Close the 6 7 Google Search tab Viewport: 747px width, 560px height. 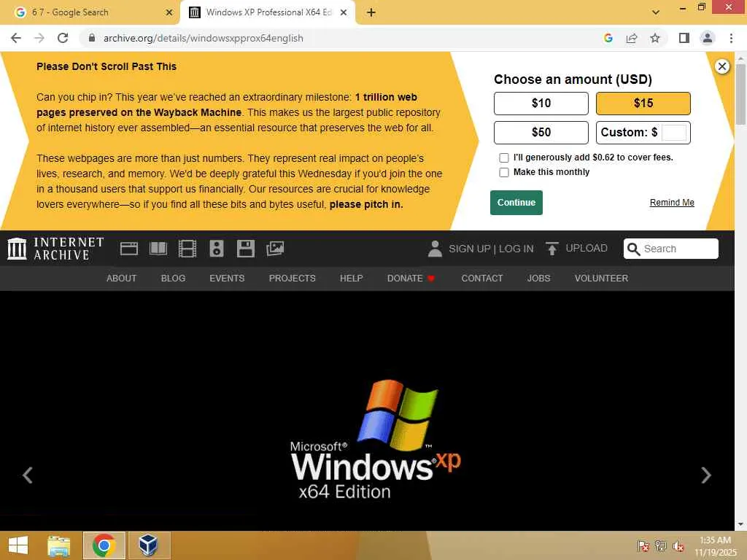(169, 12)
